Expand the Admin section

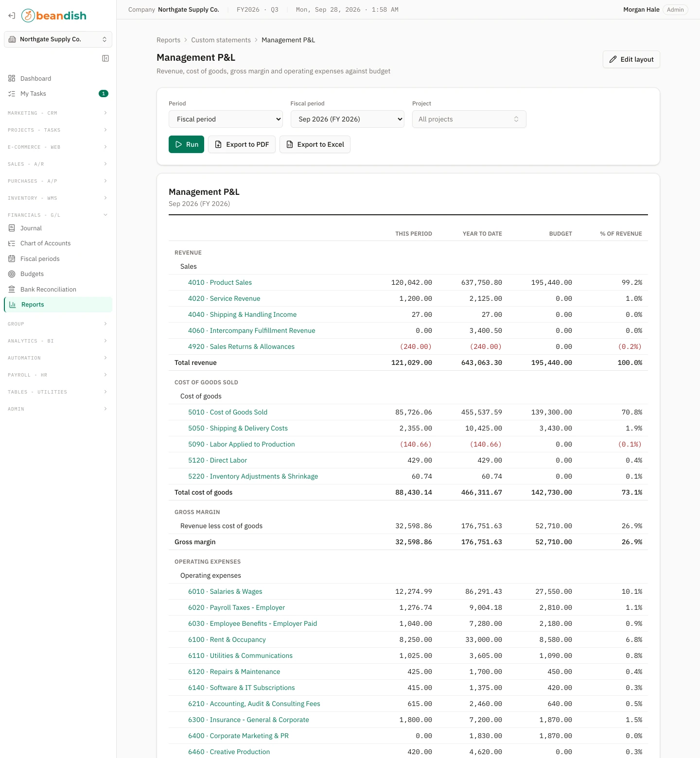coord(58,409)
